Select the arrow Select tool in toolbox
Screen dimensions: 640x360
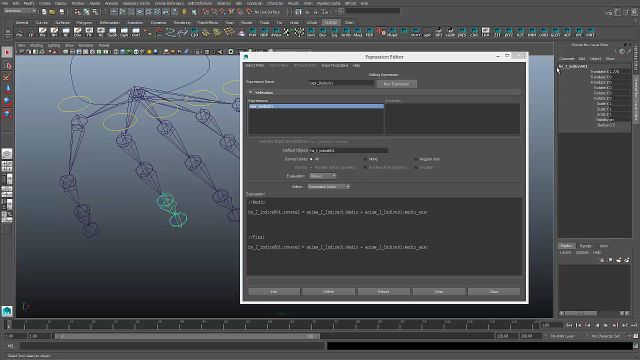(7, 52)
